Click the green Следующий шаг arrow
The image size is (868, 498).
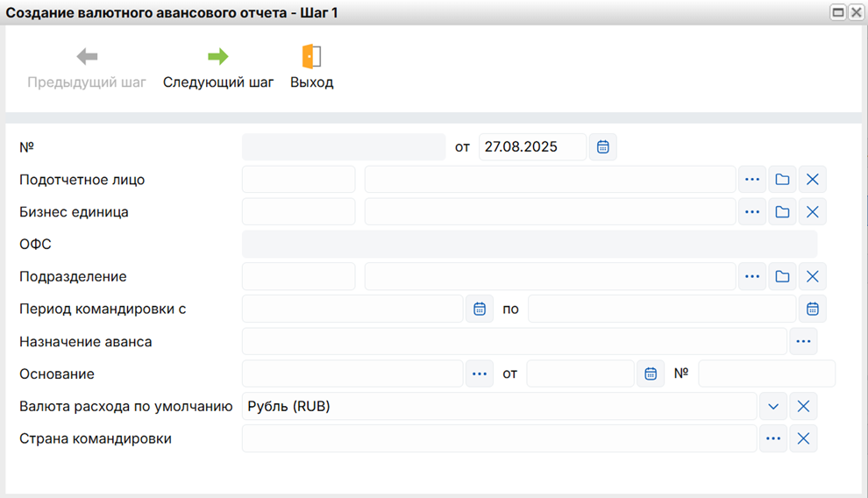tap(217, 58)
